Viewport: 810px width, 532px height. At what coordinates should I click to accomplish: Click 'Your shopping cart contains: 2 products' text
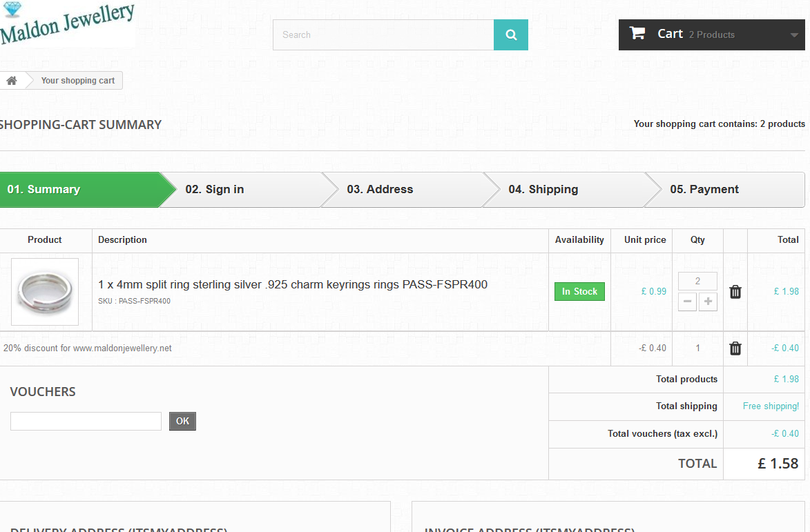(719, 124)
